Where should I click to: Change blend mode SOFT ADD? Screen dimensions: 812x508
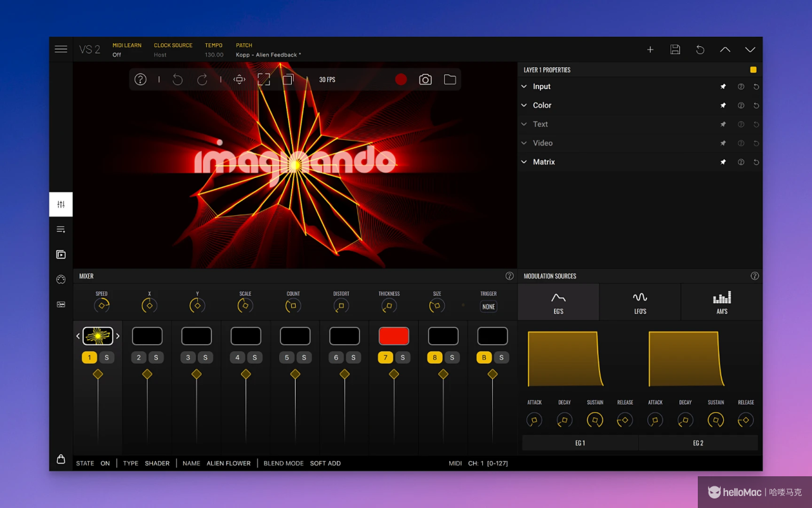click(x=325, y=464)
